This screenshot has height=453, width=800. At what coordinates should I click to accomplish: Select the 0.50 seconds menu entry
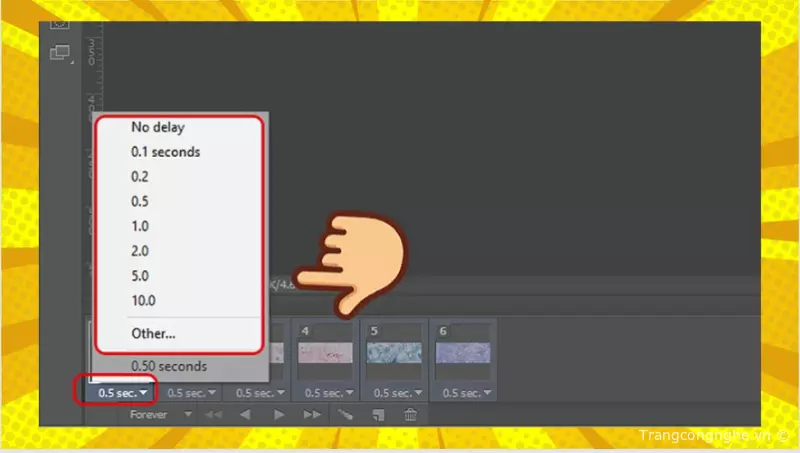click(169, 366)
